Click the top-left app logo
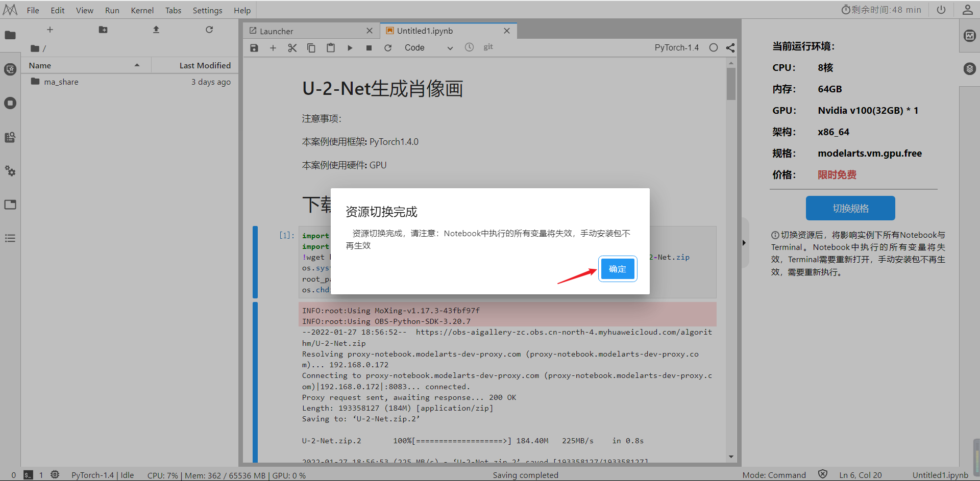Viewport: 980px width, 481px height. tap(10, 10)
